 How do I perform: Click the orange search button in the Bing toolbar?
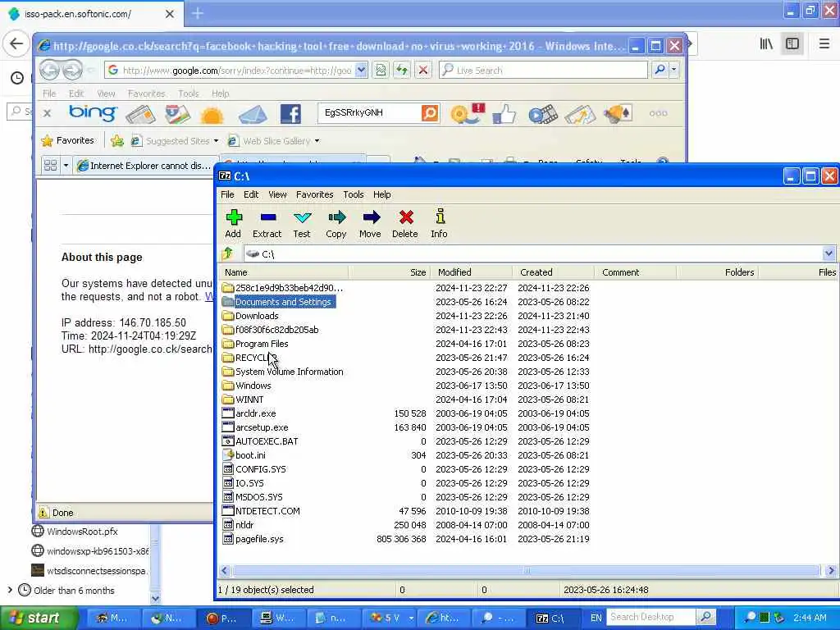(x=430, y=113)
